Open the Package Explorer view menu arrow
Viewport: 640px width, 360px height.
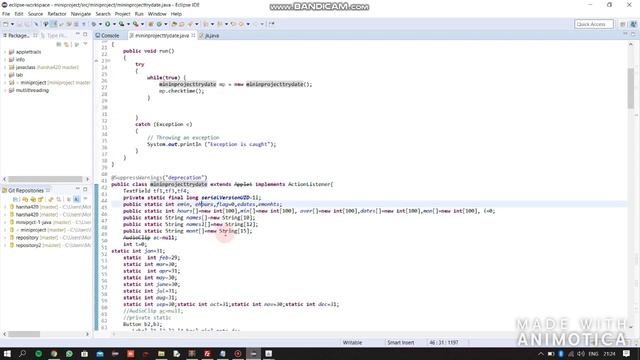tap(85, 44)
